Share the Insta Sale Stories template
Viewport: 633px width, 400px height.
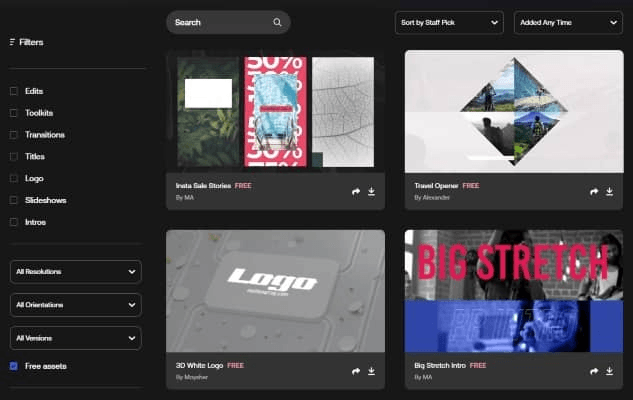pyautogui.click(x=356, y=191)
